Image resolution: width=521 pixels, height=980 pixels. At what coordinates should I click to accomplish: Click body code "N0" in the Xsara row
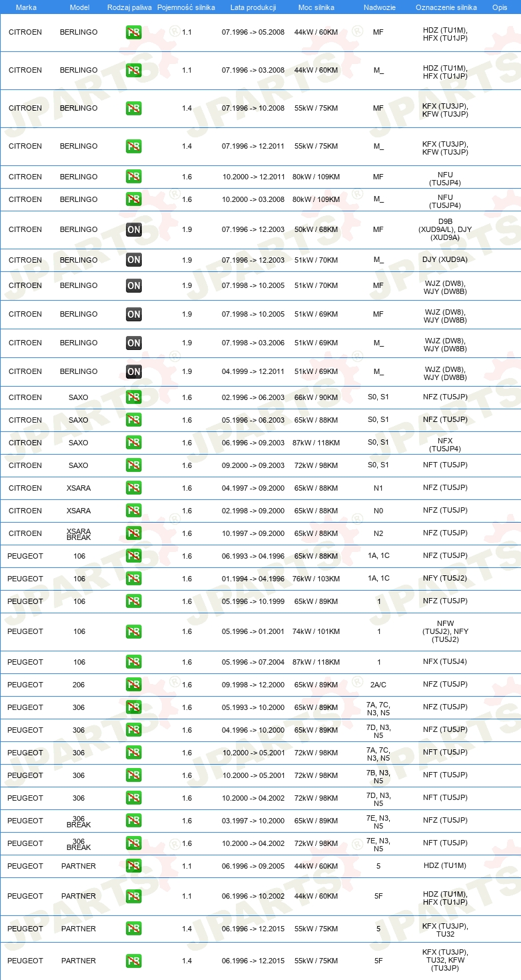(378, 510)
